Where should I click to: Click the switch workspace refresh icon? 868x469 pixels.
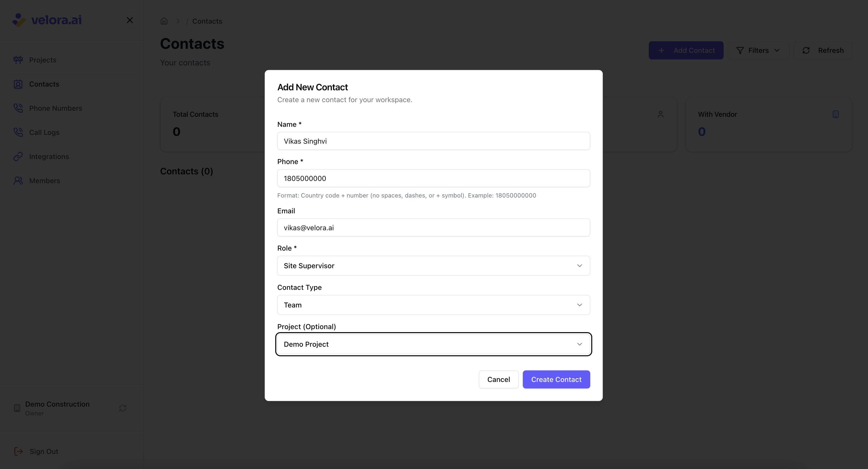pos(123,408)
